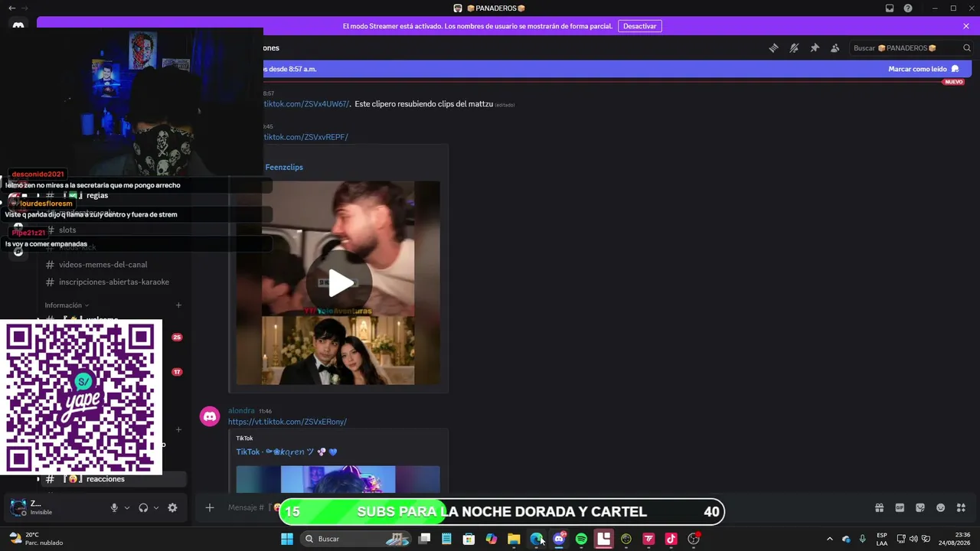Image resolution: width=980 pixels, height=551 pixels.
Task: Open the tiktok.com/ZSVxvREPF link
Action: tap(305, 137)
